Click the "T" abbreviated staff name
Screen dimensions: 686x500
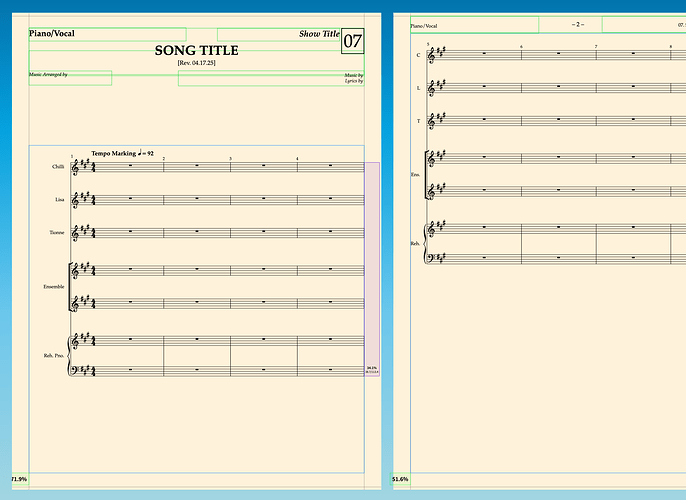tap(418, 121)
